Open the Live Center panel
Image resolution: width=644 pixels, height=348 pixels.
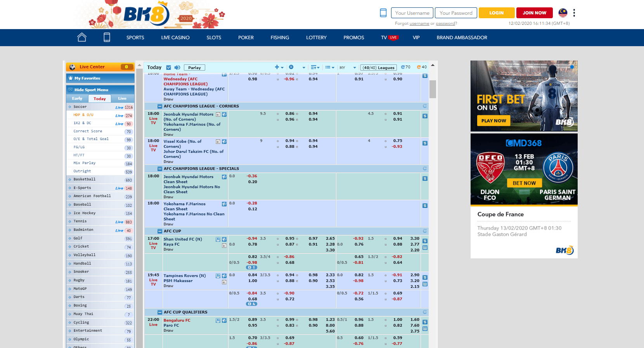[100, 67]
